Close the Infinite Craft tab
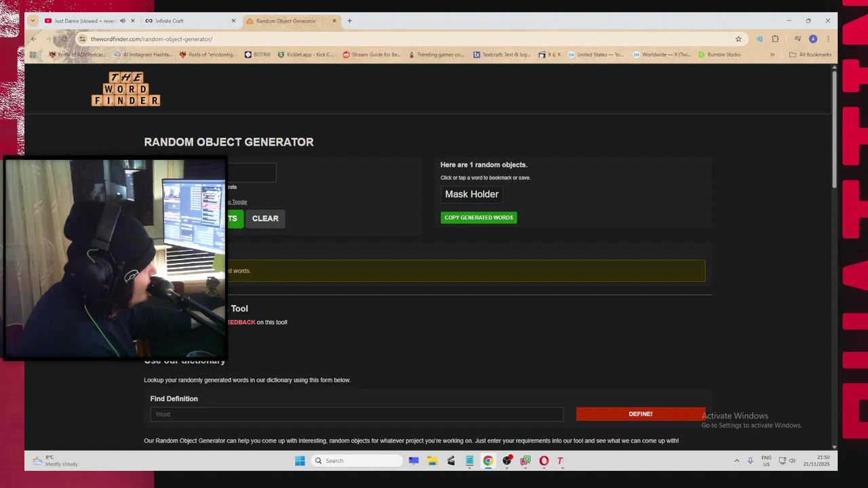This screenshot has height=488, width=868. click(234, 21)
